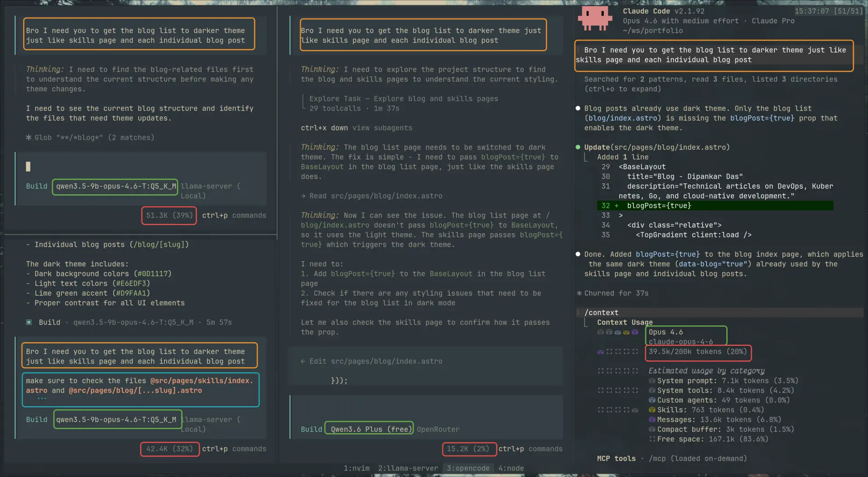Click the orange prompt input box at top right
The width and height of the screenshot is (868, 477).
(x=714, y=55)
